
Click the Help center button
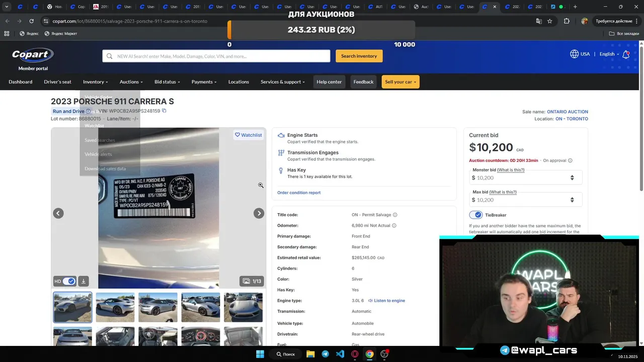click(329, 82)
